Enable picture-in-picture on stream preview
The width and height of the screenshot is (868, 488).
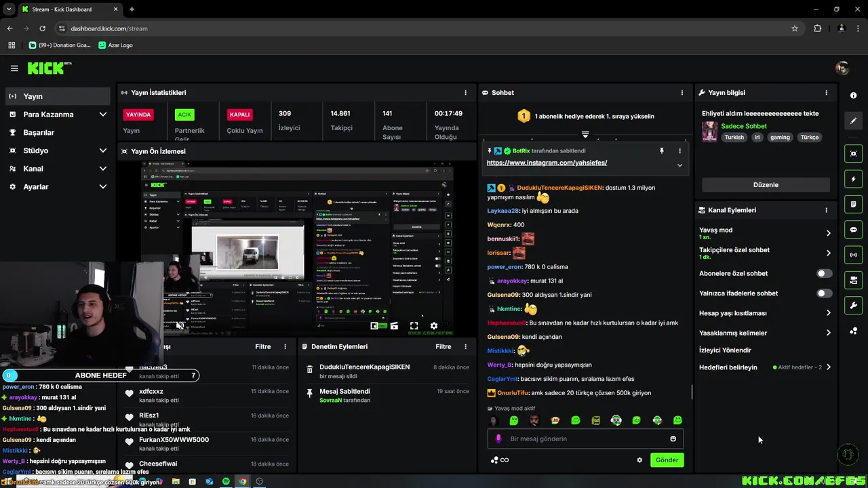374,326
